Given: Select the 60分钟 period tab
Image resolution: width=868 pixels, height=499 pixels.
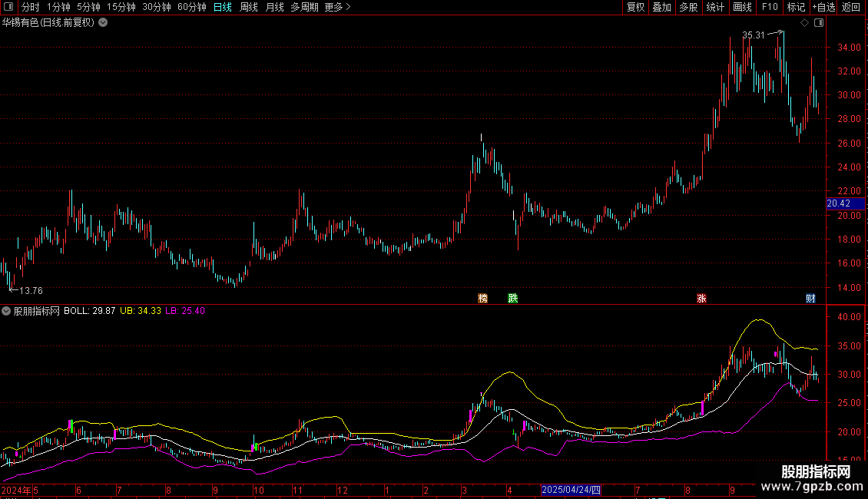Looking at the screenshot, I should click(192, 7).
